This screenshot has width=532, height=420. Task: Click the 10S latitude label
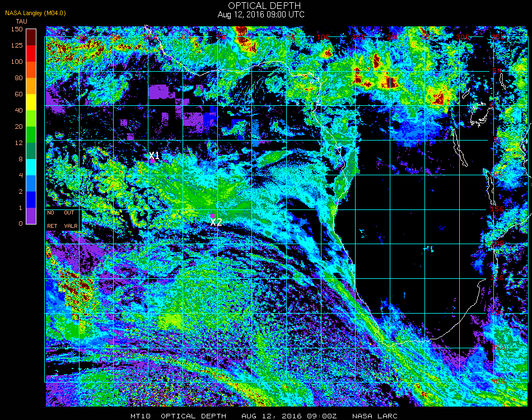pos(496,174)
